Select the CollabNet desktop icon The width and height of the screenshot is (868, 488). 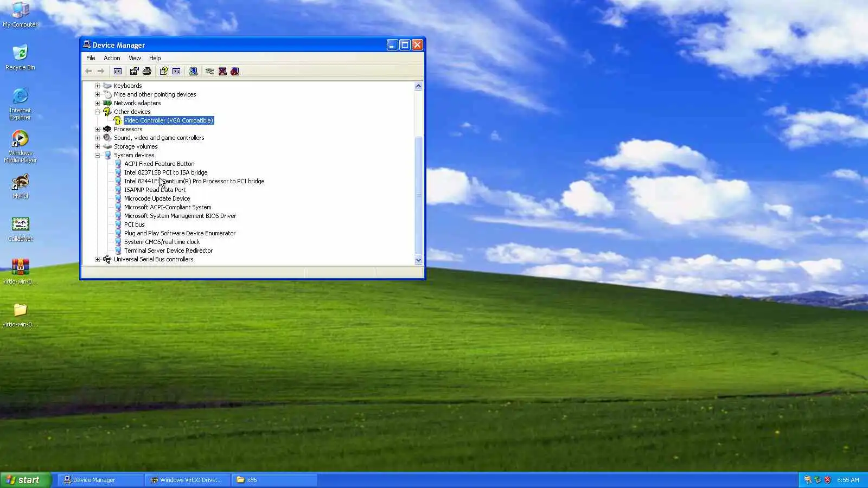click(x=20, y=229)
